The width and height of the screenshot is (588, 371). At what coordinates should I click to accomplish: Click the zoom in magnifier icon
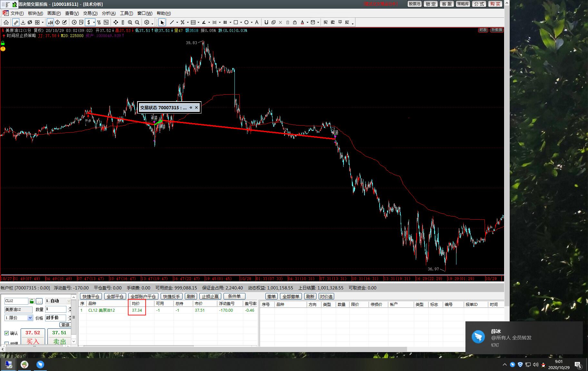pos(130,22)
